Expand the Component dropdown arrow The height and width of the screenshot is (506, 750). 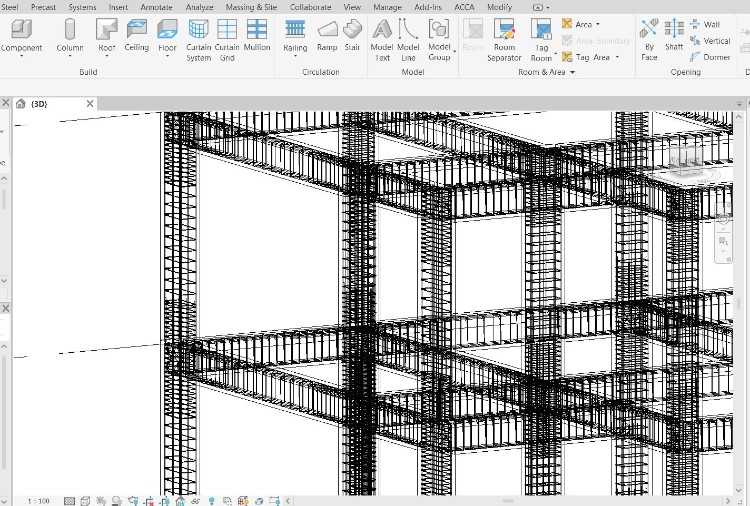tap(21, 56)
